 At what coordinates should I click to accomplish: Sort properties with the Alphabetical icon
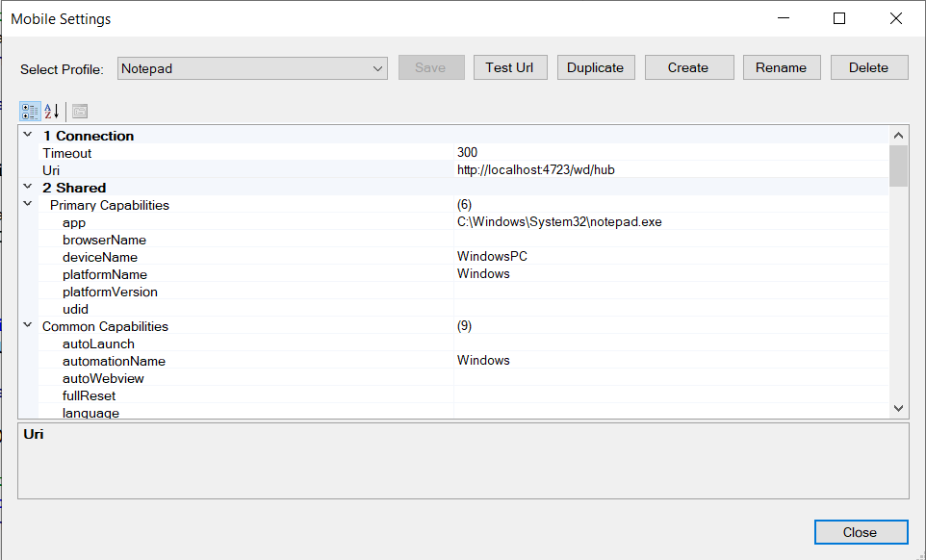[x=52, y=111]
